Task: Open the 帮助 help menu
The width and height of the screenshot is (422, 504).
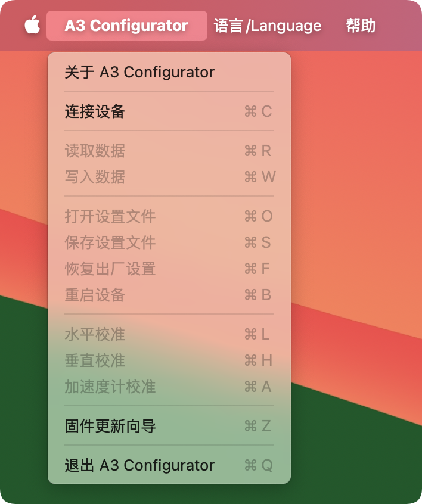Action: 361,26
